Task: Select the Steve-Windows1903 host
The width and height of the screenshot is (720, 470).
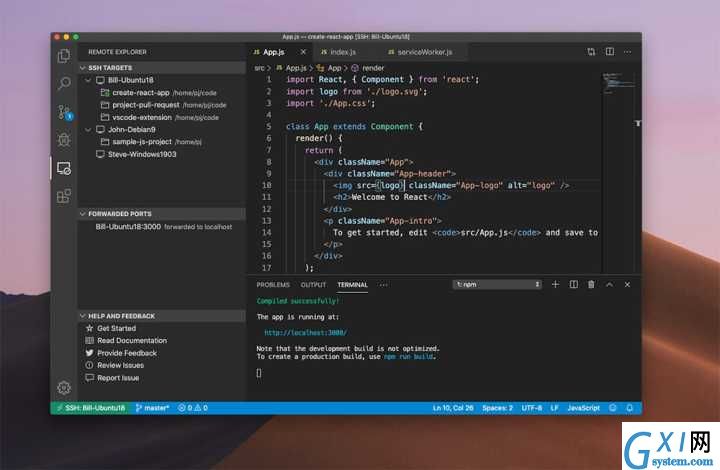Action: pyautogui.click(x=162, y=154)
